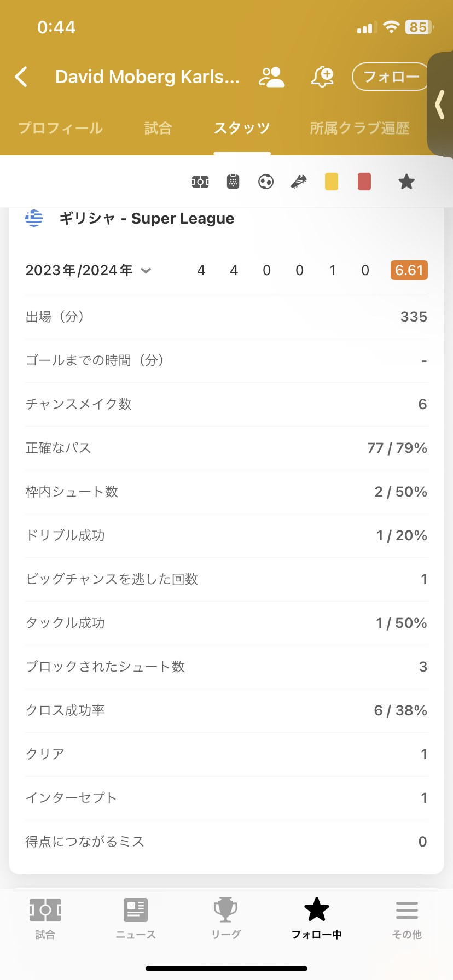Image resolution: width=453 pixels, height=980 pixels.
Task: Tap the goals soccer ball icon
Action: click(266, 182)
